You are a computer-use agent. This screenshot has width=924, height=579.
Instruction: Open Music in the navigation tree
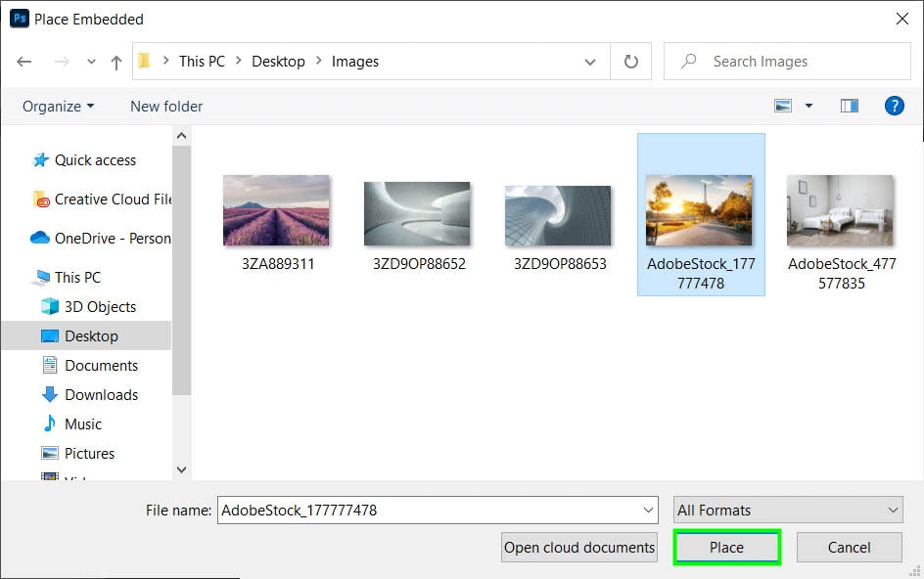click(x=83, y=424)
